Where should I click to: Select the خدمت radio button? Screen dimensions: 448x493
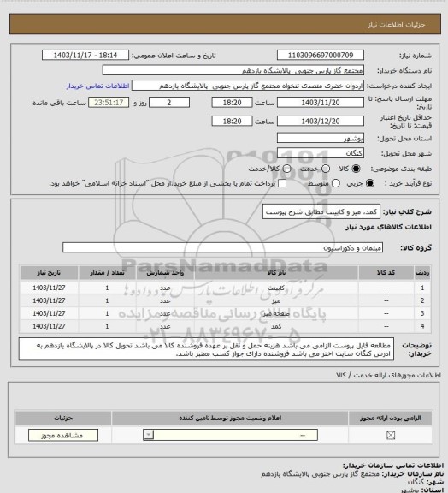coord(326,169)
